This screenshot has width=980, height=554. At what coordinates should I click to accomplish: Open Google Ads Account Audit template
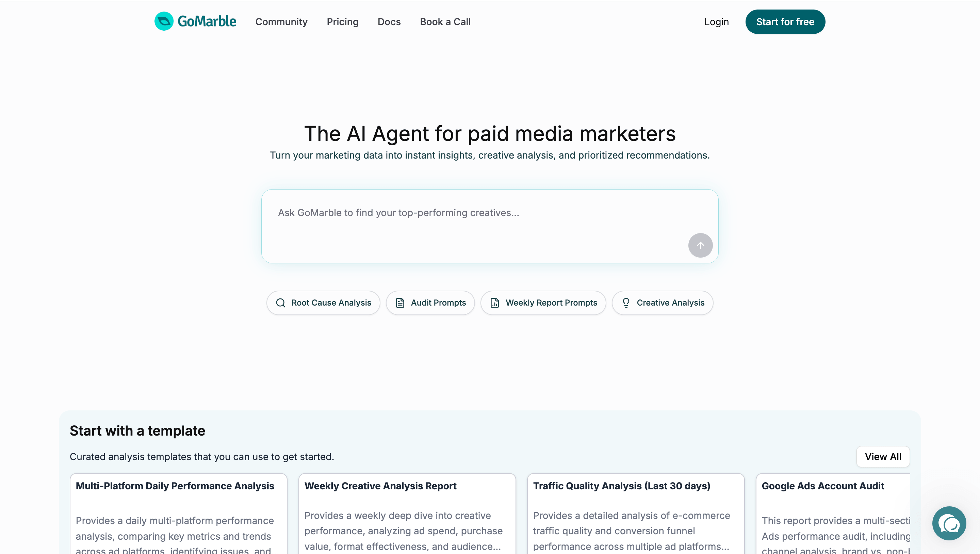pyautogui.click(x=822, y=486)
